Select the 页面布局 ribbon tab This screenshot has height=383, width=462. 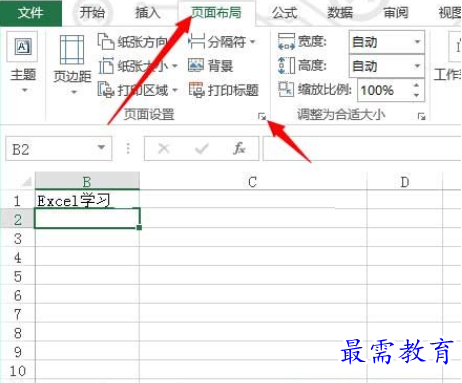pyautogui.click(x=216, y=13)
